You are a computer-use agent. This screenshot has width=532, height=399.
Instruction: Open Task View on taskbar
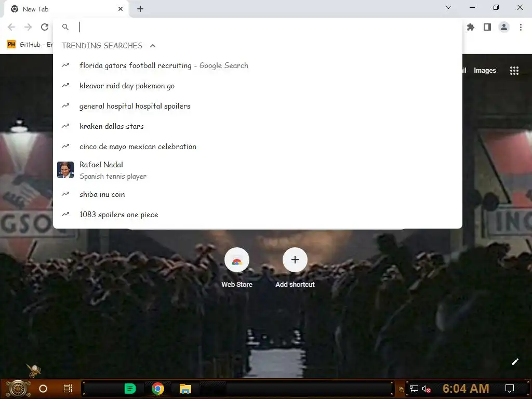[68, 389]
